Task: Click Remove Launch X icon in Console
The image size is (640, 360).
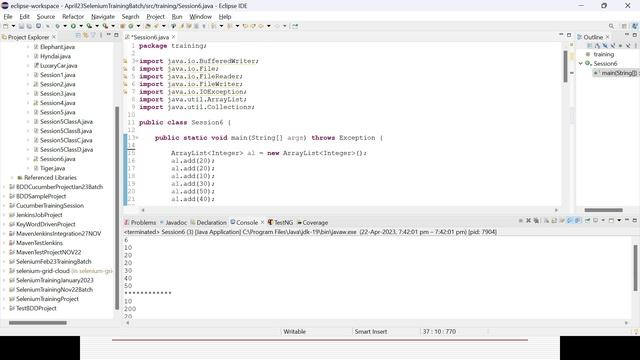Action: [x=529, y=221]
